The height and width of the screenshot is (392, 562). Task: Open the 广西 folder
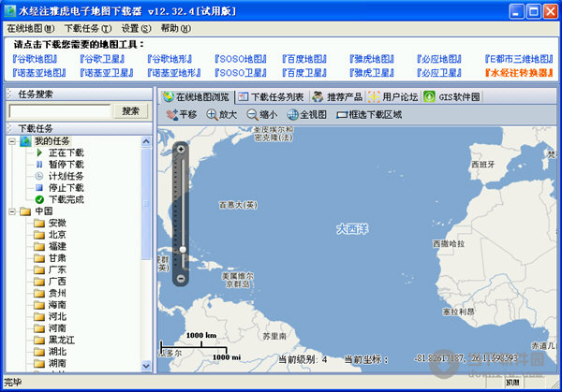(x=51, y=282)
